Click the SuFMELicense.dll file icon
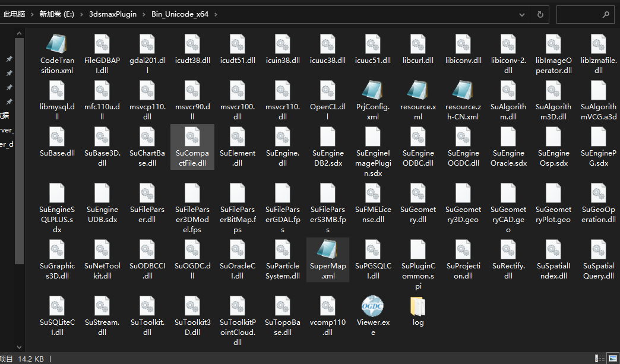This screenshot has height=364, width=620. click(x=373, y=193)
